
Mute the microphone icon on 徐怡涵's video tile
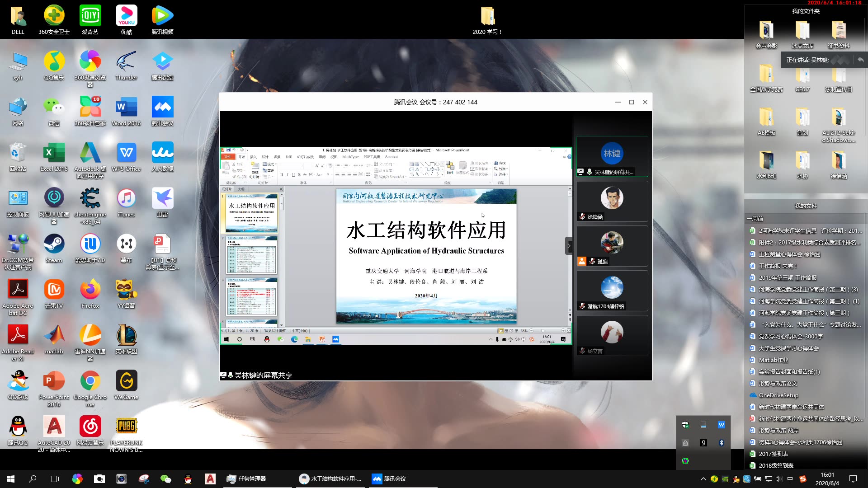coord(583,217)
